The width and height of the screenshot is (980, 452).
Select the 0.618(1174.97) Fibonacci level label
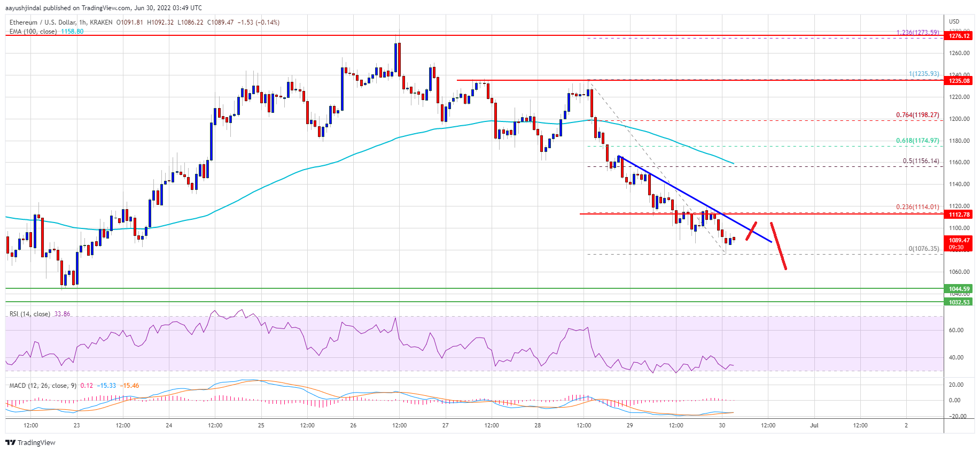tap(917, 141)
